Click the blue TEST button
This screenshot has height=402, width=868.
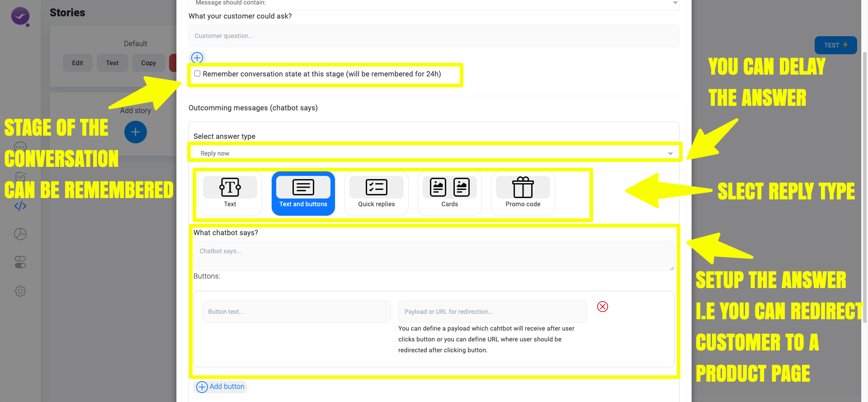click(x=835, y=45)
